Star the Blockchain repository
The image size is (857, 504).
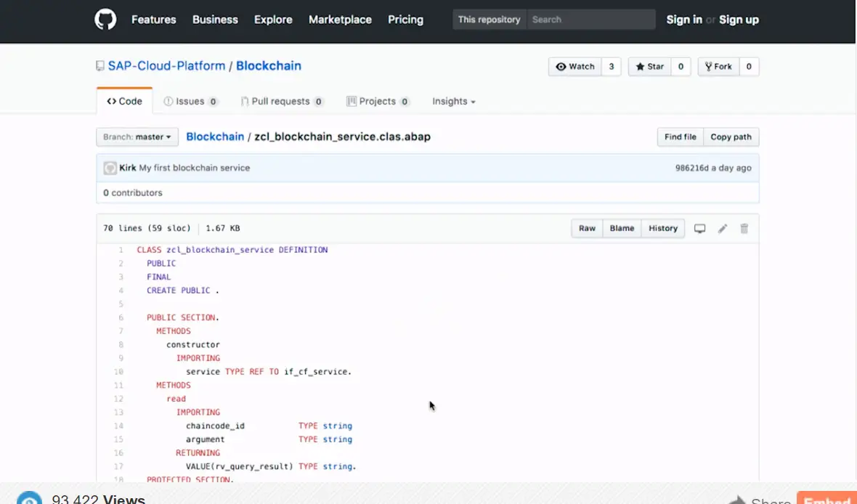point(650,67)
